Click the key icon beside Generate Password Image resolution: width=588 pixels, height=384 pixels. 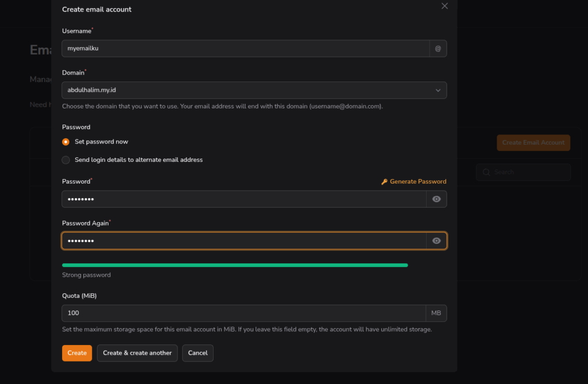(x=384, y=182)
